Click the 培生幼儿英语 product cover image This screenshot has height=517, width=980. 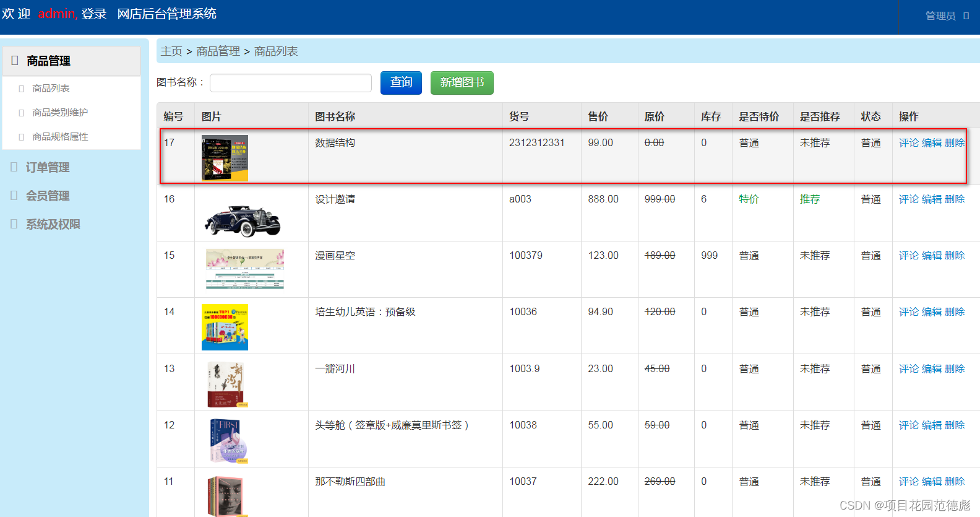click(225, 327)
